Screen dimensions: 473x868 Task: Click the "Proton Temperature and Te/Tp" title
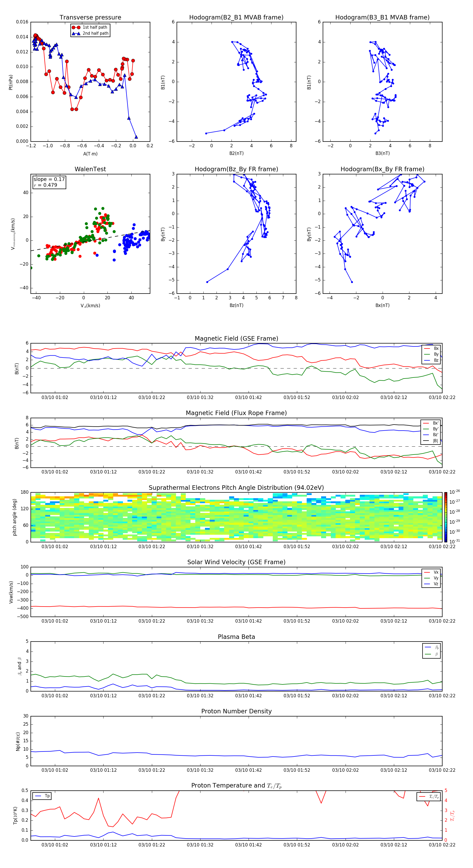pos(236,785)
